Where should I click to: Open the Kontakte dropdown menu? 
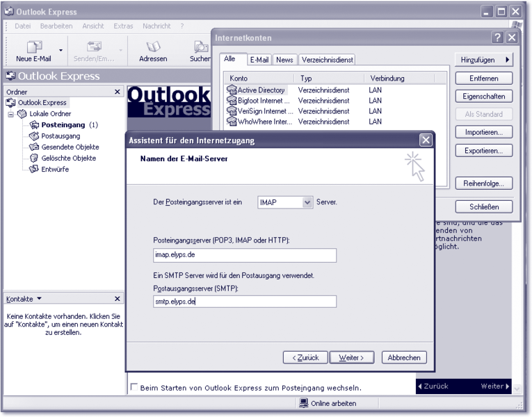tap(39, 299)
